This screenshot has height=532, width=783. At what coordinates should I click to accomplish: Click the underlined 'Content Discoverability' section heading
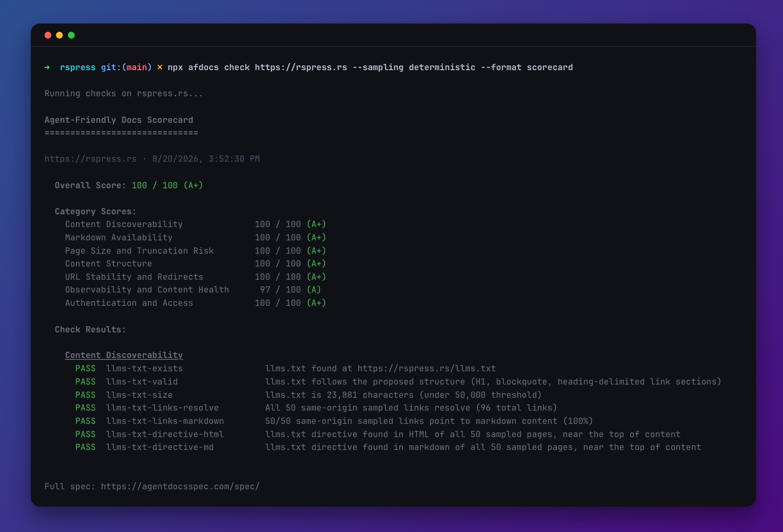point(124,355)
